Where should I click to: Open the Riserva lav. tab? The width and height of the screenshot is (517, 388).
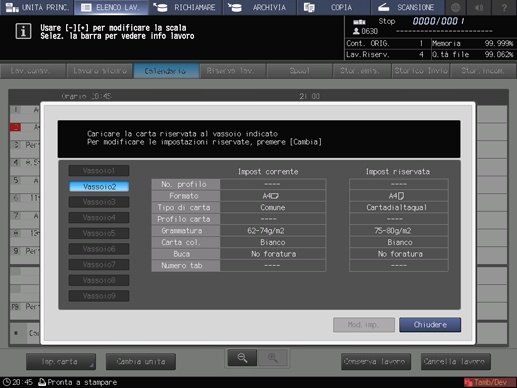(x=232, y=71)
